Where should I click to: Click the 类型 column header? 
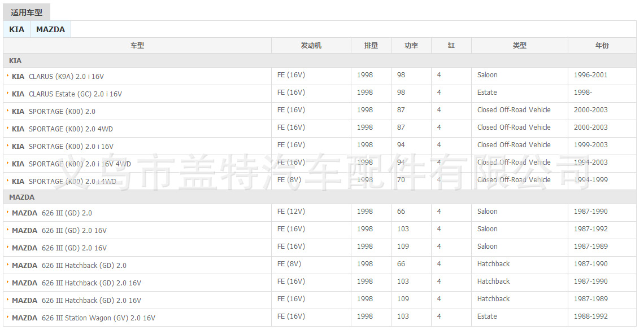tap(520, 46)
